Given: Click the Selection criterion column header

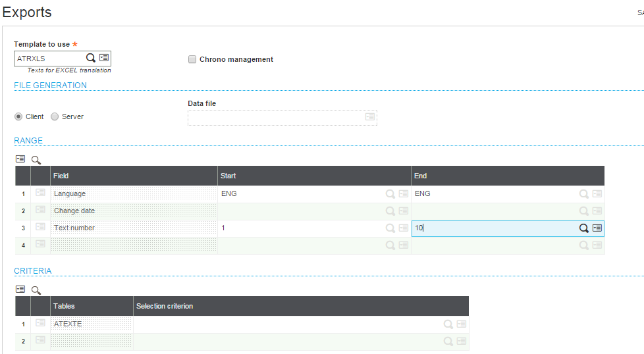Looking at the screenshot, I should point(300,306).
